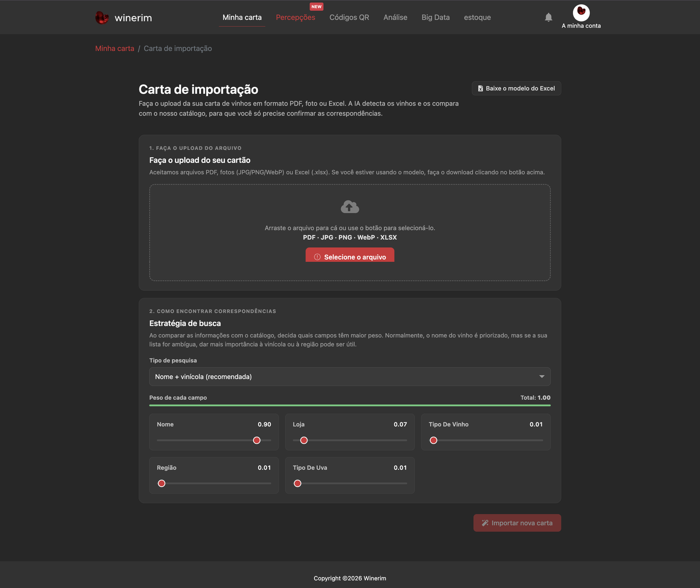Click Baixe o modelo do Excel

coord(517,89)
